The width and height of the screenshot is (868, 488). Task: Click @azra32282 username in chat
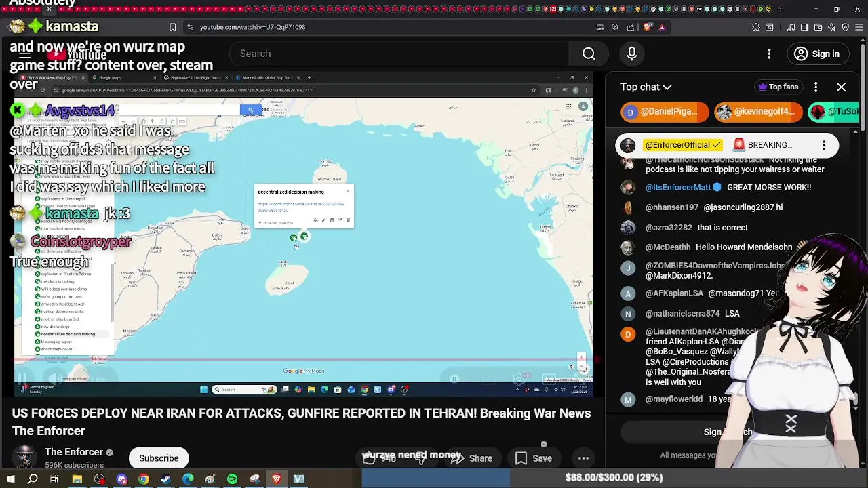click(x=669, y=228)
